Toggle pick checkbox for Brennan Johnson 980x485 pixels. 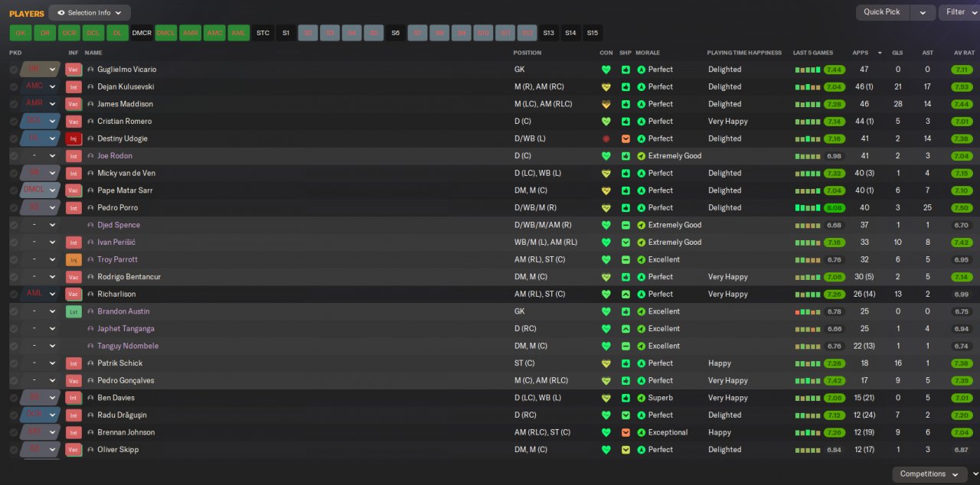click(x=14, y=432)
